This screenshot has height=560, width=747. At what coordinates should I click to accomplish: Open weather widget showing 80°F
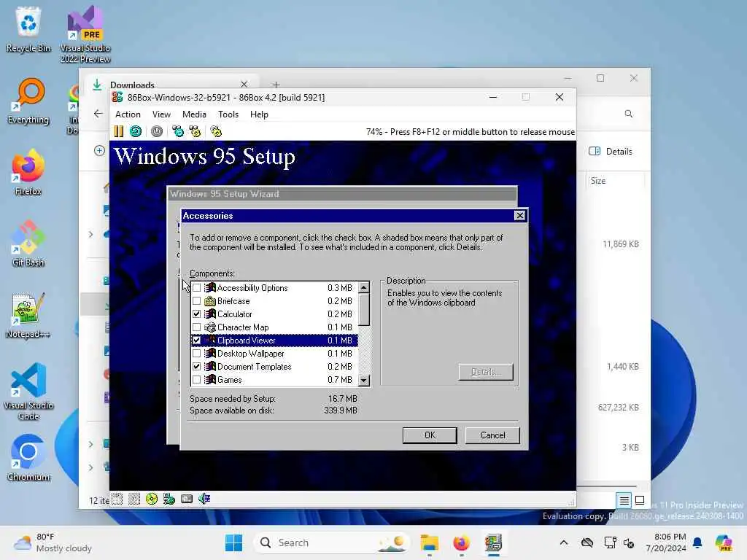[53, 542]
